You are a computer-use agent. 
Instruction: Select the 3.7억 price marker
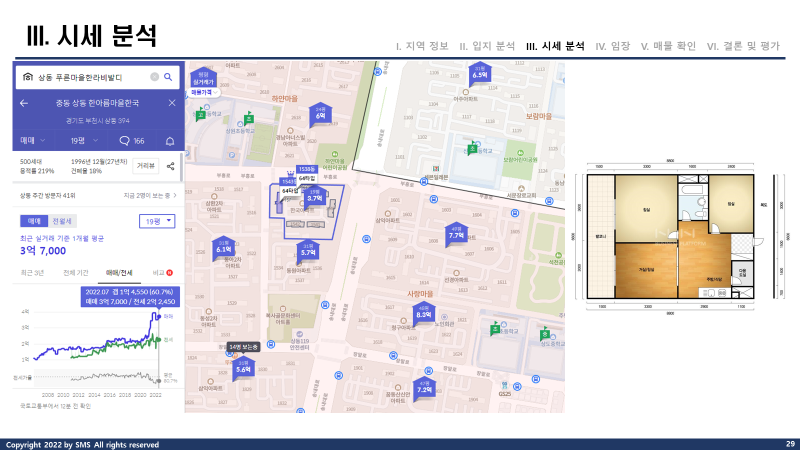click(x=315, y=197)
